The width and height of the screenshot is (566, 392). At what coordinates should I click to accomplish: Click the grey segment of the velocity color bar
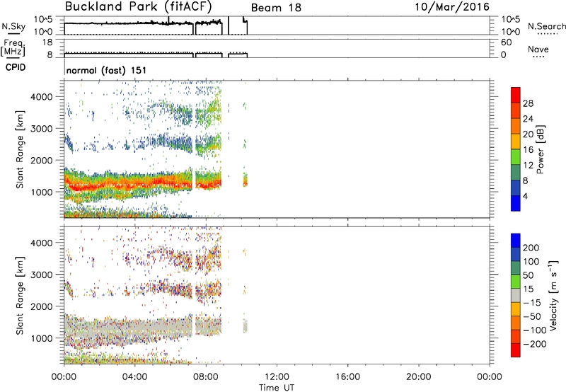(516, 295)
